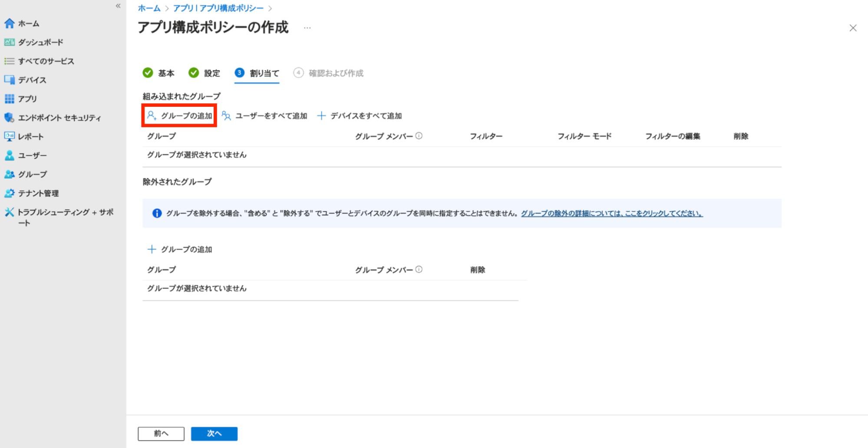The image size is (868, 448).
Task: Go to the 基本 step tab
Action: click(159, 73)
